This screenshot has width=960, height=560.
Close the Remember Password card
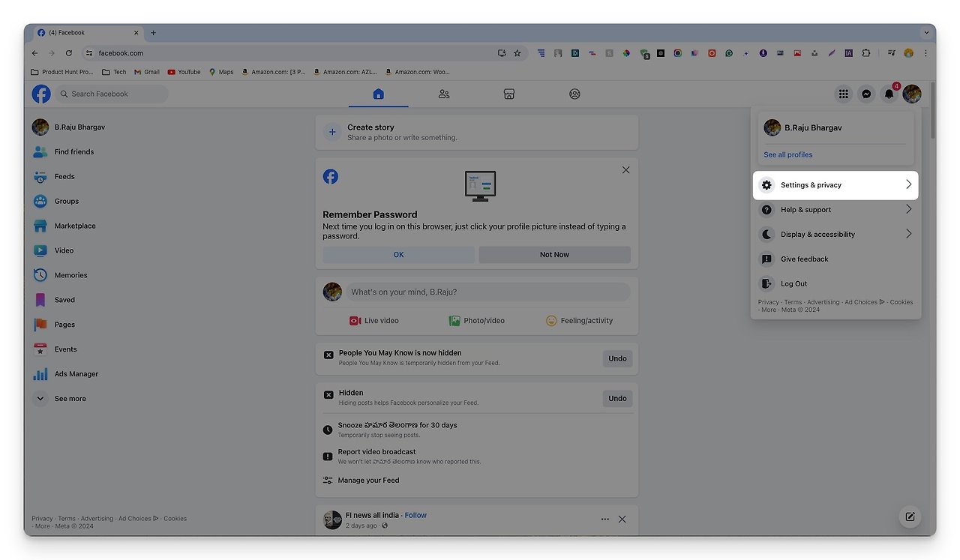pyautogui.click(x=625, y=170)
